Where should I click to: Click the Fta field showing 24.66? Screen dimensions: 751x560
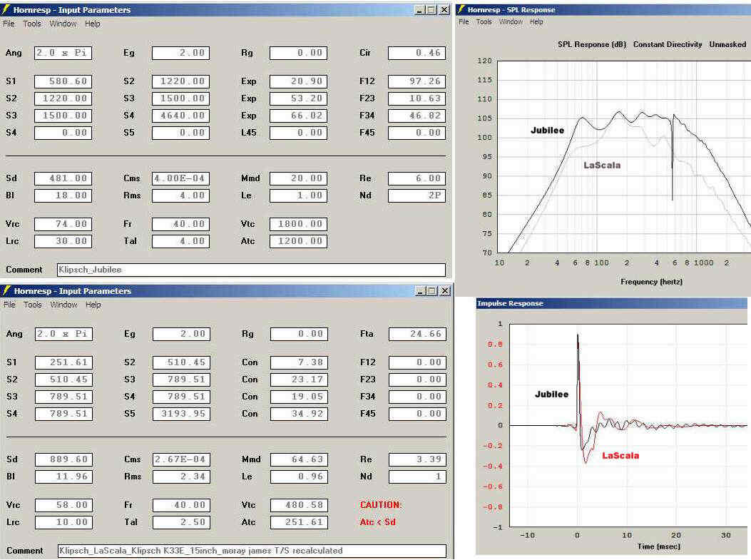[x=418, y=334]
